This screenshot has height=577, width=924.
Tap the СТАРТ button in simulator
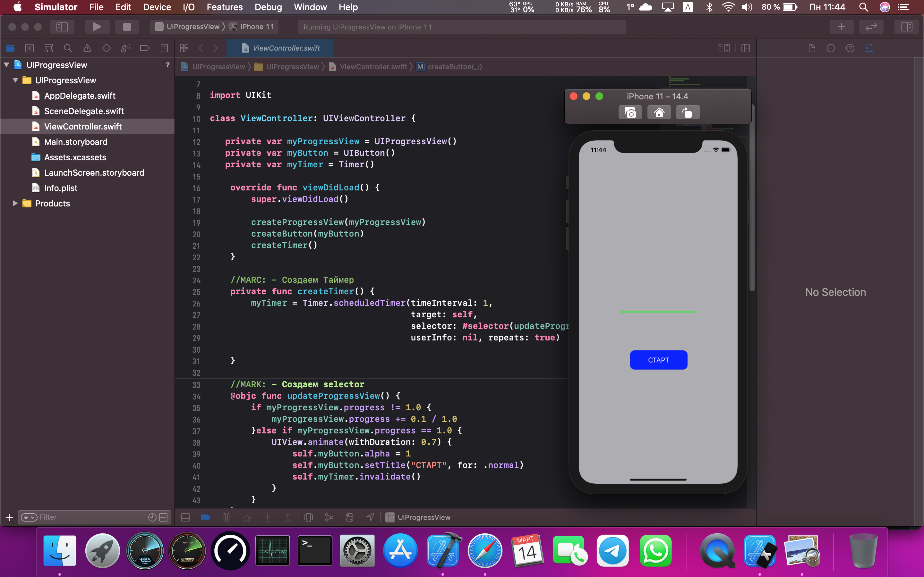[658, 360]
